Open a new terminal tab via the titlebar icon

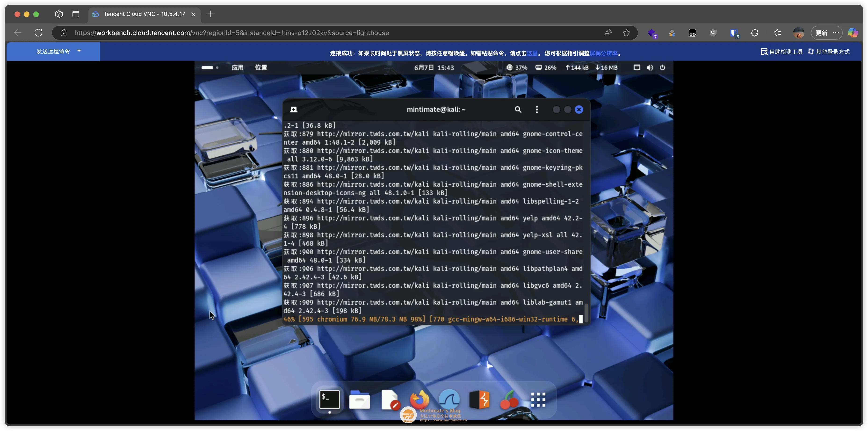pos(293,109)
